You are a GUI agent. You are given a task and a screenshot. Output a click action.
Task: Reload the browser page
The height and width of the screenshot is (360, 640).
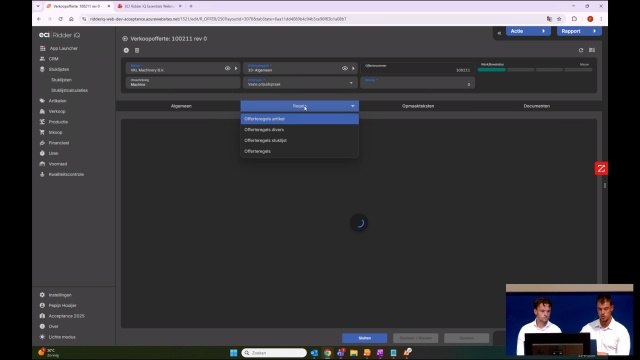(x=60, y=19)
